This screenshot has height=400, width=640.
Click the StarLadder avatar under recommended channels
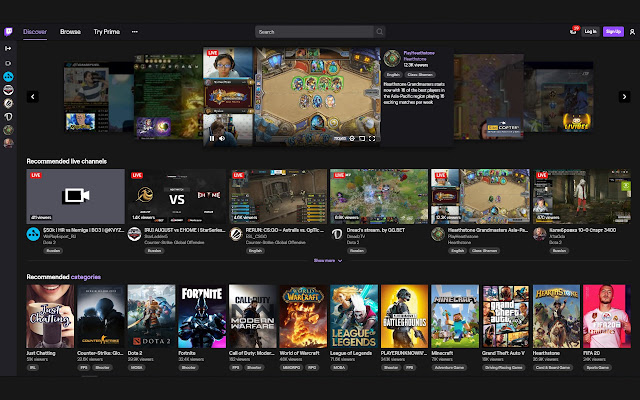point(134,234)
